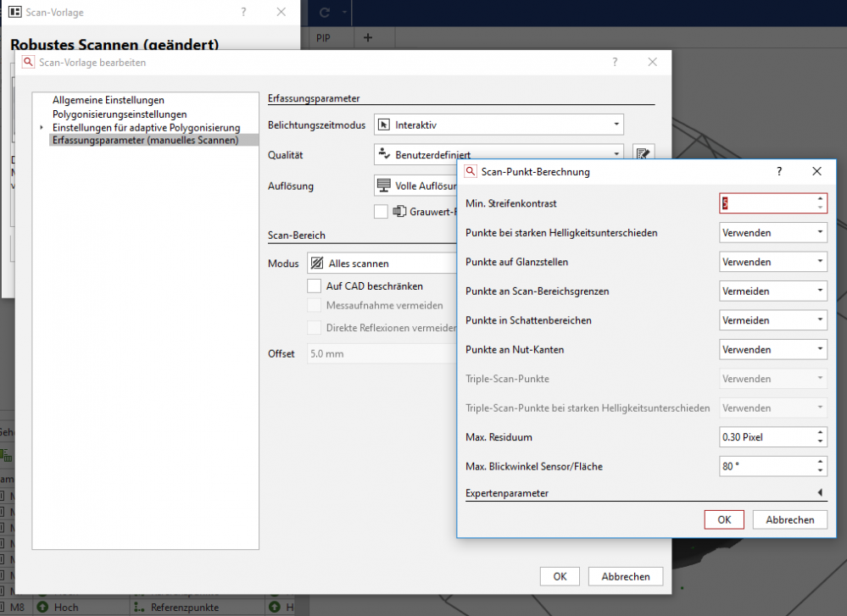This screenshot has height=616, width=847.
Task: Click the refresh arrow icon in top toolbar
Action: coord(325,13)
